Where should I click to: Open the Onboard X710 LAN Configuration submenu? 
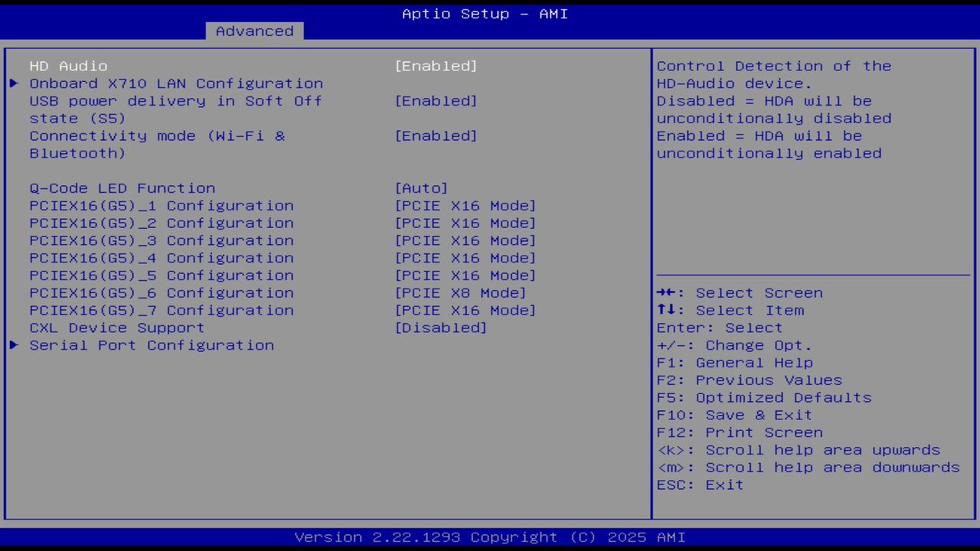click(x=176, y=83)
